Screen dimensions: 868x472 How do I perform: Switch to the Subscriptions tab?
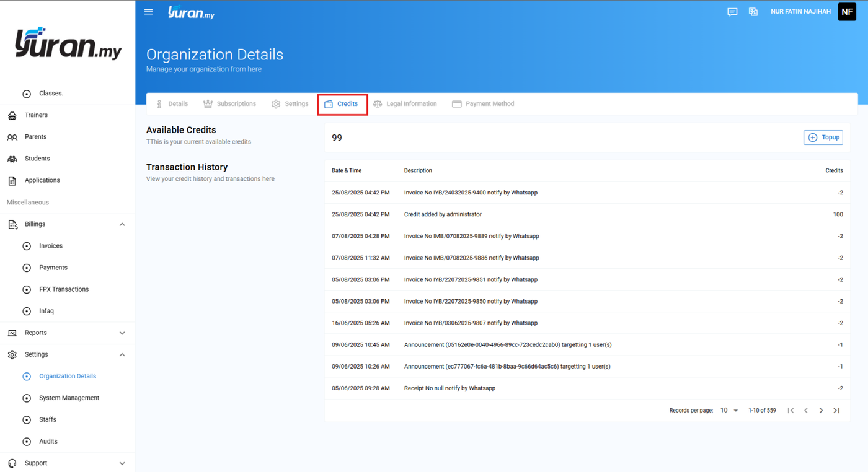(x=229, y=104)
